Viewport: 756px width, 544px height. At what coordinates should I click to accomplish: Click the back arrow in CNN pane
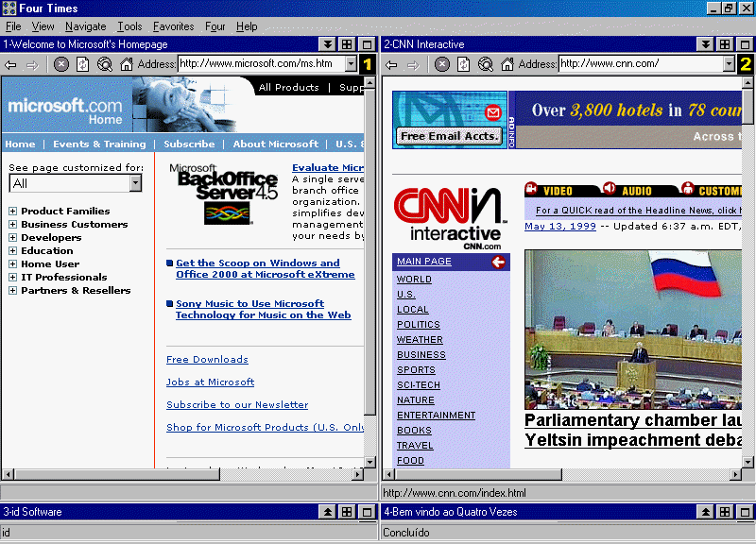pos(391,64)
